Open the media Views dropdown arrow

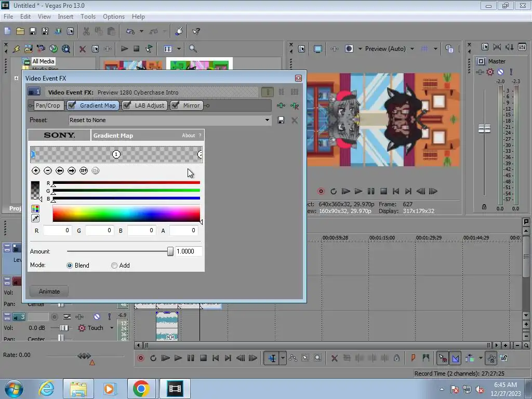tap(179, 49)
